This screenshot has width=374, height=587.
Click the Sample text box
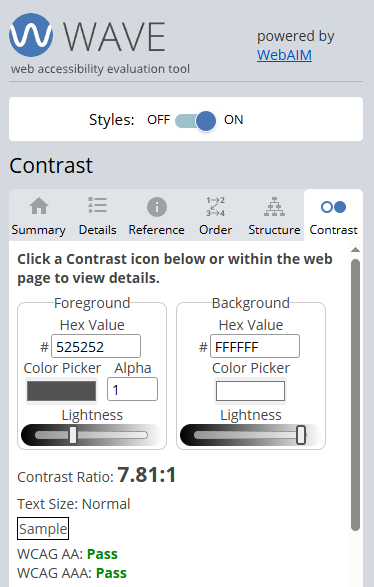[43, 529]
